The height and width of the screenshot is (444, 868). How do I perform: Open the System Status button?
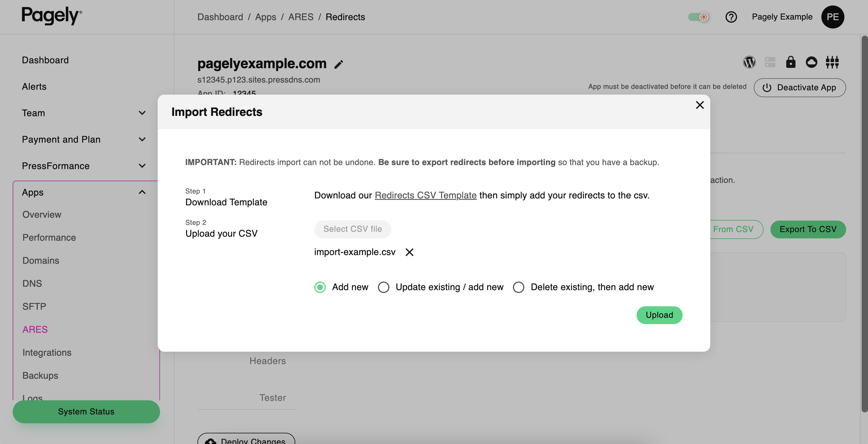click(x=86, y=412)
